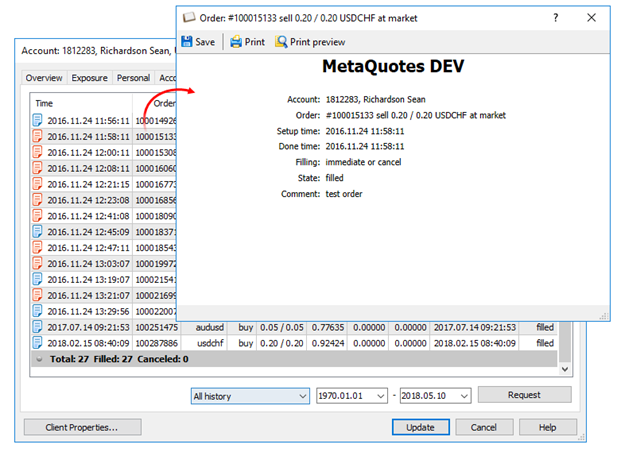Viewport: 617px width, 456px height.
Task: Close the order details window
Action: tap(591, 18)
